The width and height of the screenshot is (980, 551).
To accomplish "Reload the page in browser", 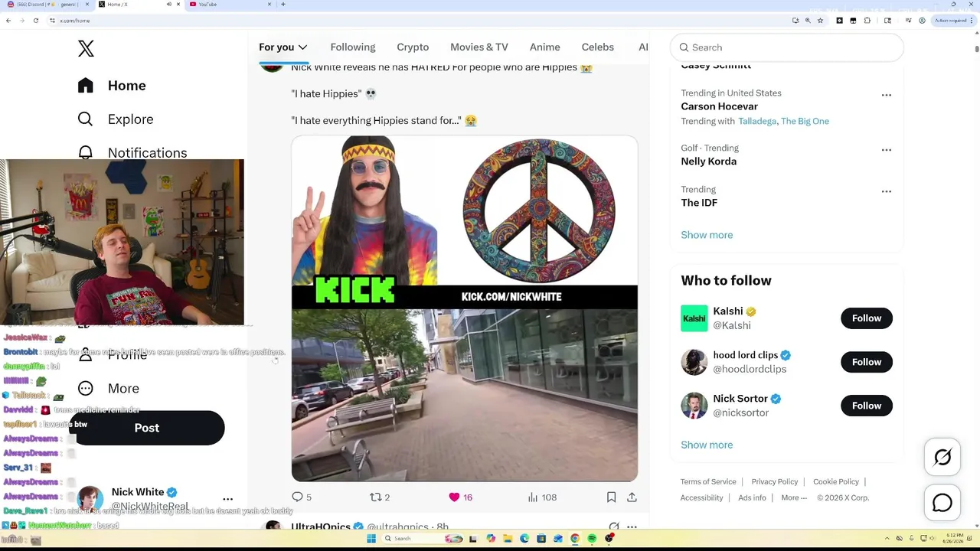I will (x=35, y=21).
